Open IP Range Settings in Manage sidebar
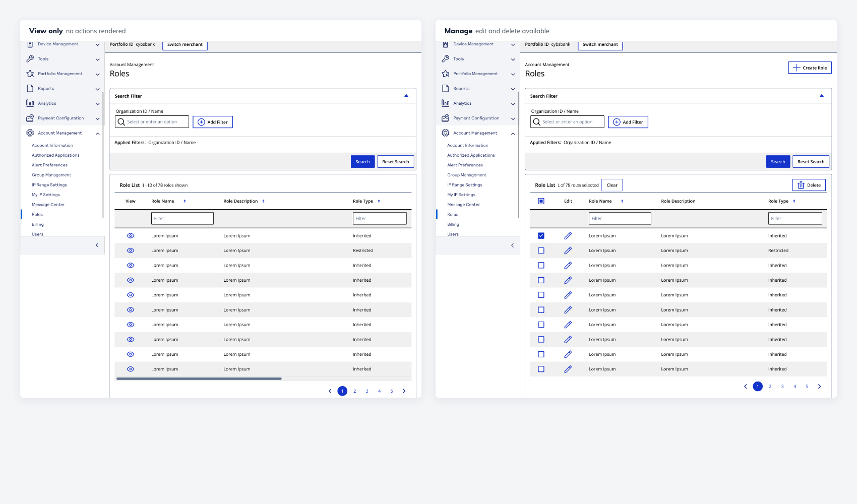The image size is (857, 504). 465,185
